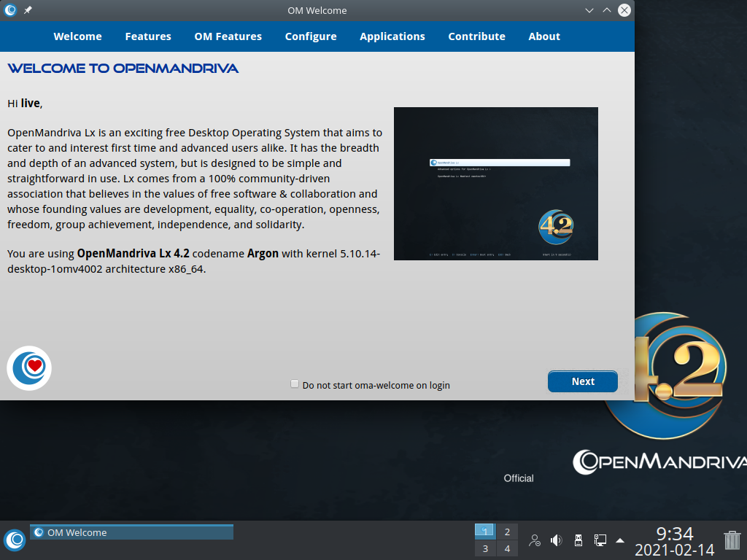
Task: Switch to virtual desktop 2
Action: tap(507, 532)
